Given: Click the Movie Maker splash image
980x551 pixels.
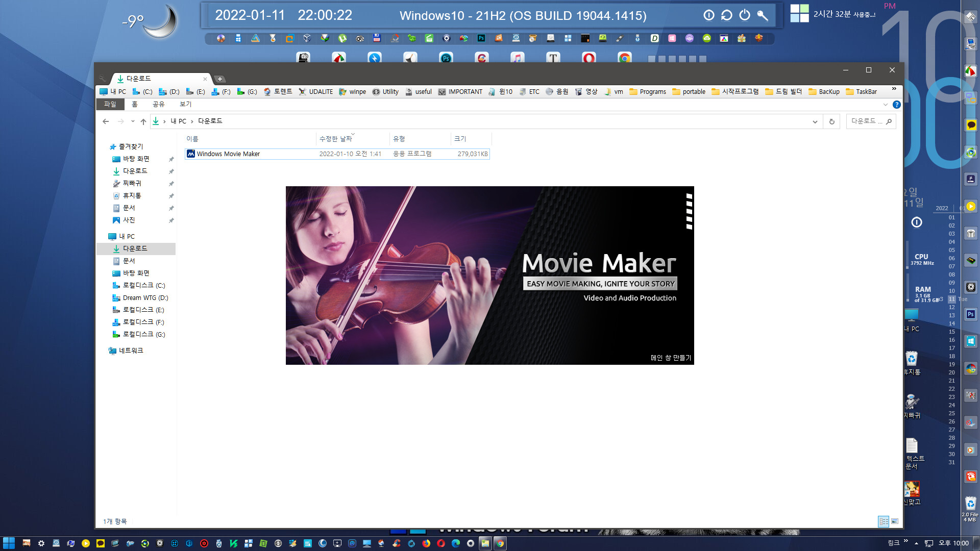Looking at the screenshot, I should pos(490,275).
